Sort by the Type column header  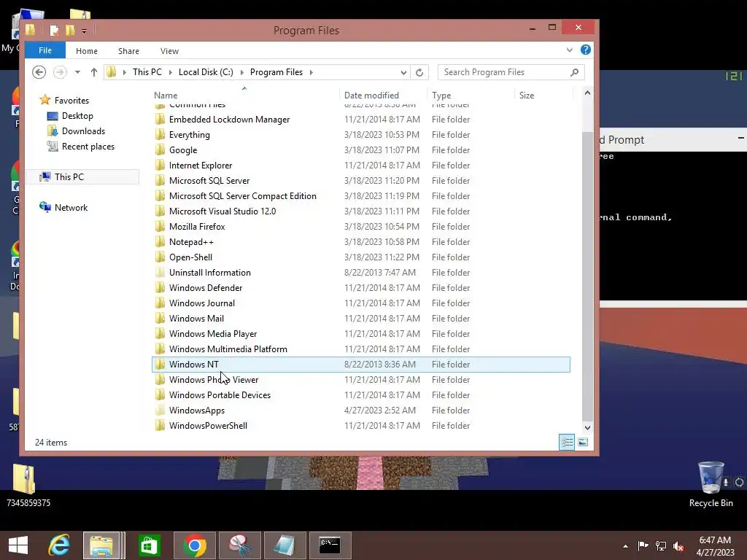pyautogui.click(x=441, y=96)
